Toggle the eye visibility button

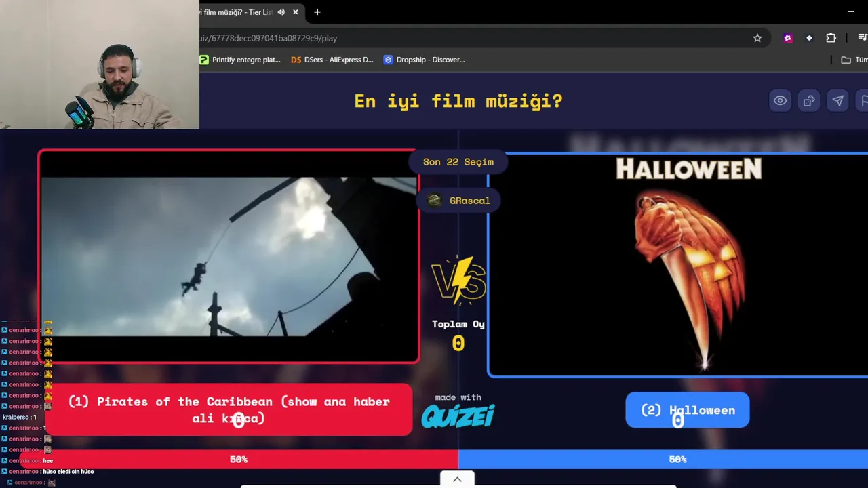click(781, 101)
